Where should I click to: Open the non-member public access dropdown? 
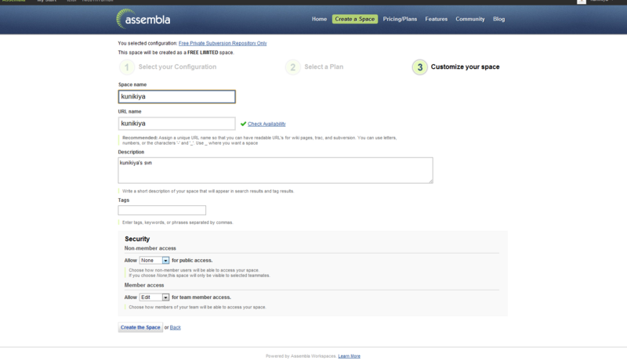point(154,260)
